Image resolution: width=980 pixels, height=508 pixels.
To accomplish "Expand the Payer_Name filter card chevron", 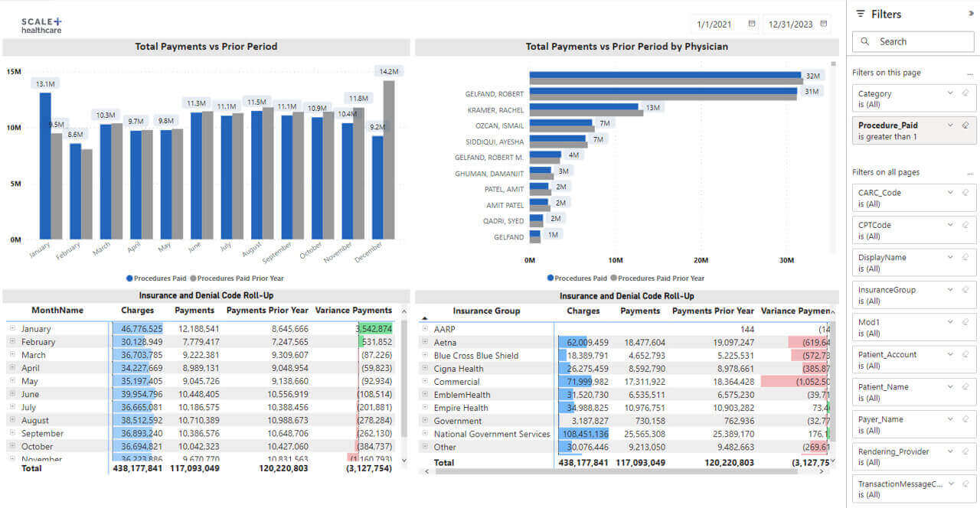I will pyautogui.click(x=951, y=419).
